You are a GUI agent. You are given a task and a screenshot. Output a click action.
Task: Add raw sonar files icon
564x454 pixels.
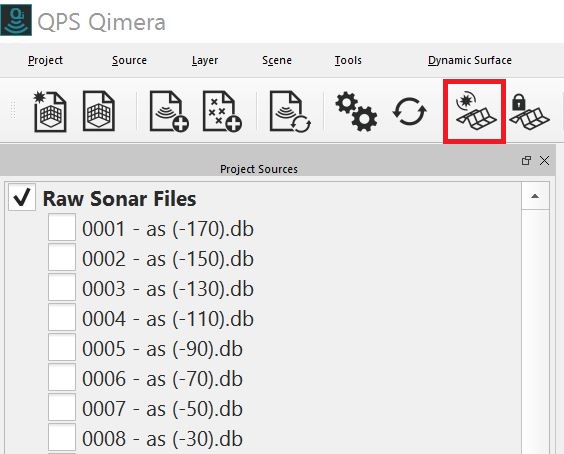169,111
